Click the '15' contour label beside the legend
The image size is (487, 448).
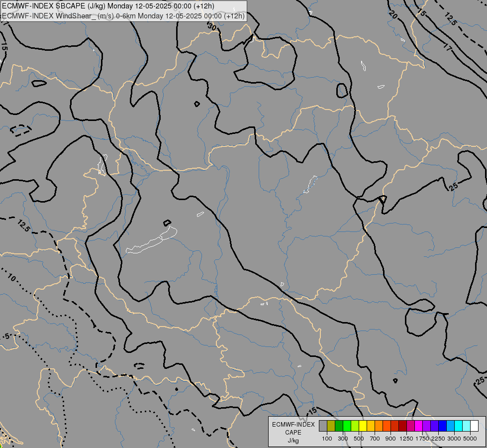click(312, 411)
